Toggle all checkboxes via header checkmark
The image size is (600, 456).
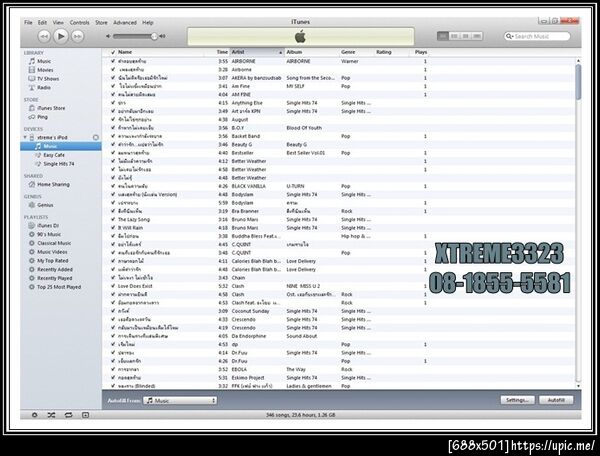pyautogui.click(x=113, y=52)
